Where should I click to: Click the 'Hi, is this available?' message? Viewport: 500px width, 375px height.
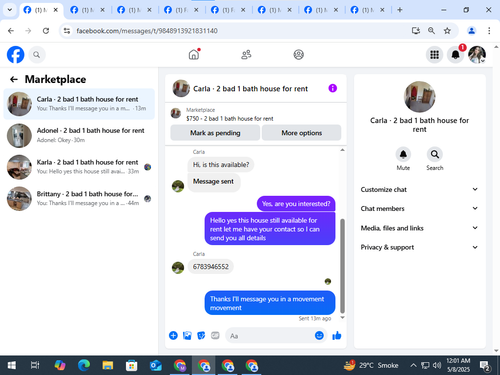click(221, 165)
